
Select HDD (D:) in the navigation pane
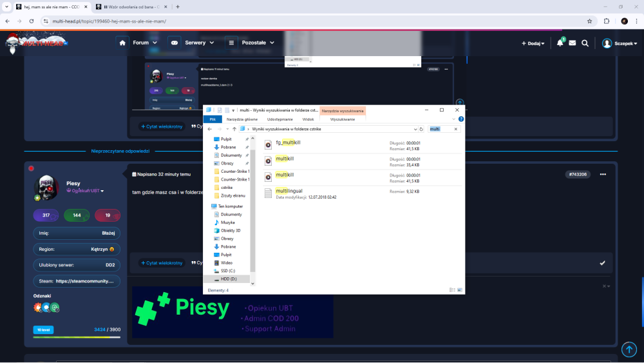tap(229, 279)
